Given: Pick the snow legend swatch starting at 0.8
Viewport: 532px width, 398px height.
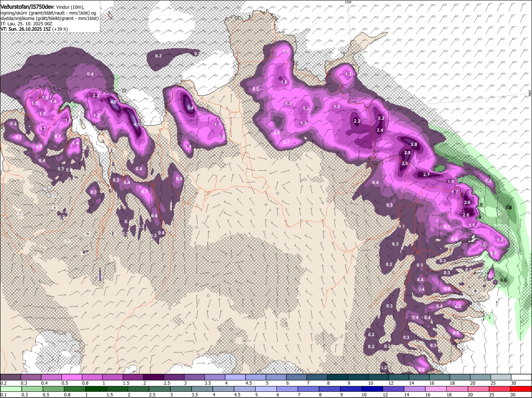Looking at the screenshot, I should click(x=92, y=377).
